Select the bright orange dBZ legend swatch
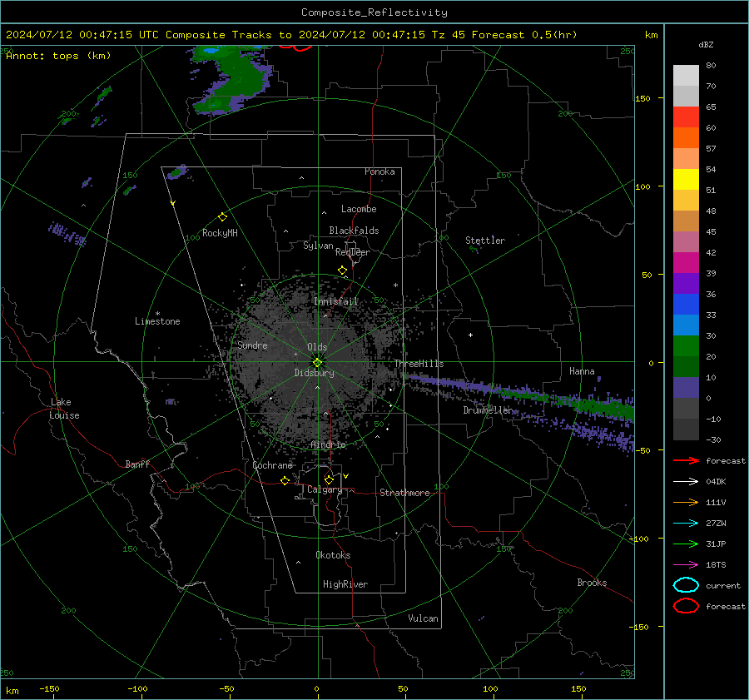 coord(686,137)
